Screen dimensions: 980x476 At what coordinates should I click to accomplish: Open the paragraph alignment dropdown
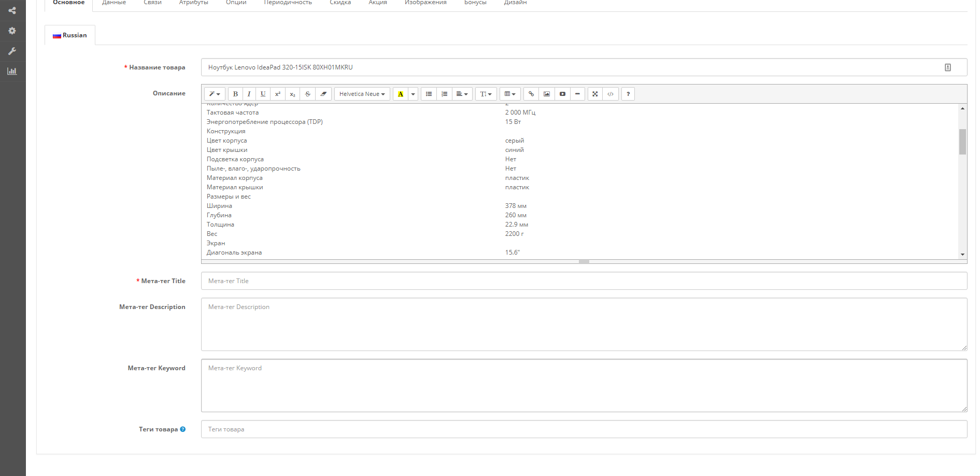462,94
